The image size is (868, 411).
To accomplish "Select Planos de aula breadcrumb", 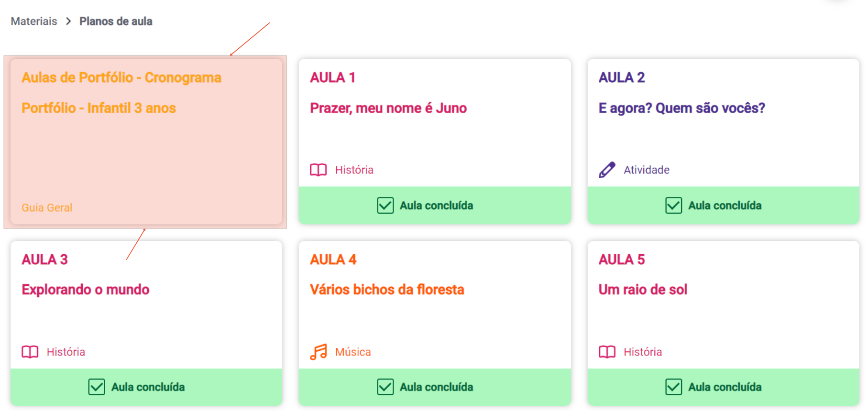I will click(116, 21).
